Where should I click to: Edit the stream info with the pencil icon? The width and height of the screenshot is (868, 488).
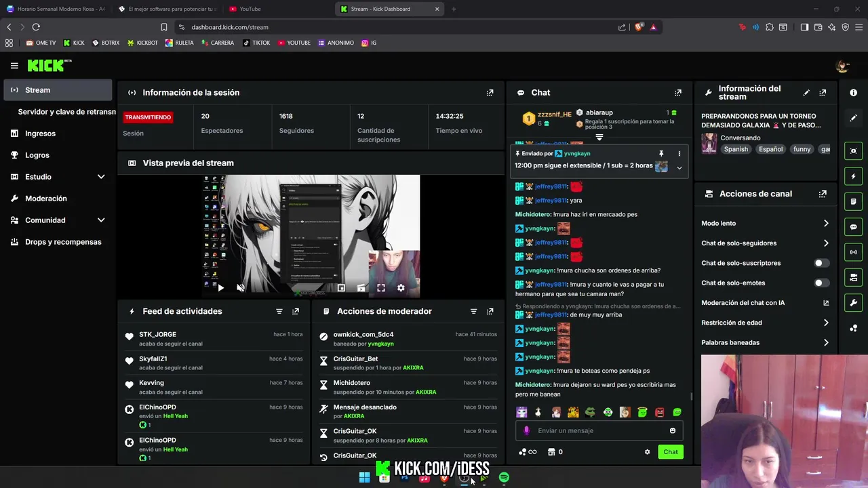[x=806, y=93]
